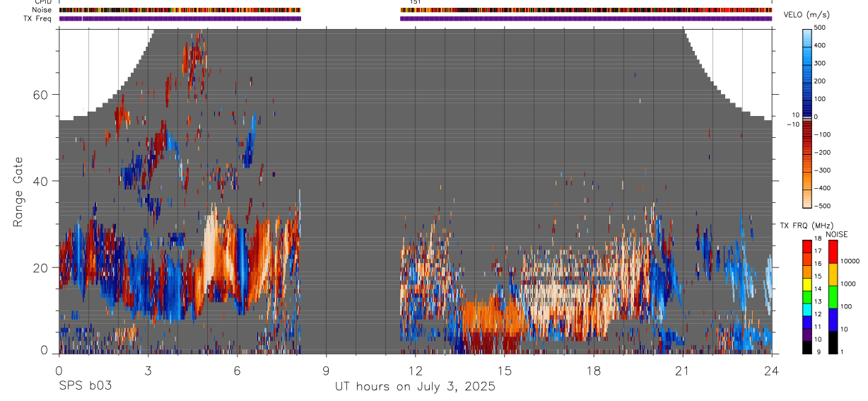868x401 pixels.
Task: Click the "−10" label left of velocity bar
Action: coord(793,124)
